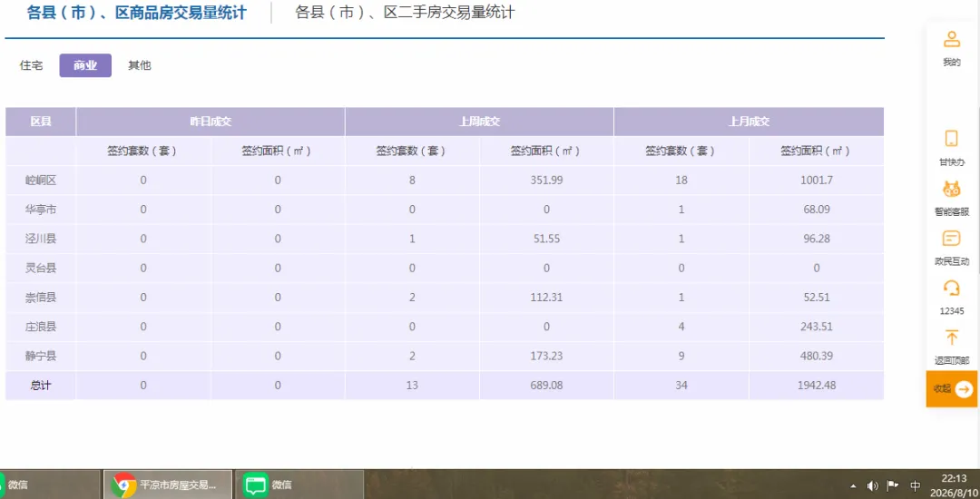Switch to 各县（市）、区商品房交易量统计 tab
Screen dimensions: 980x499
(137, 13)
